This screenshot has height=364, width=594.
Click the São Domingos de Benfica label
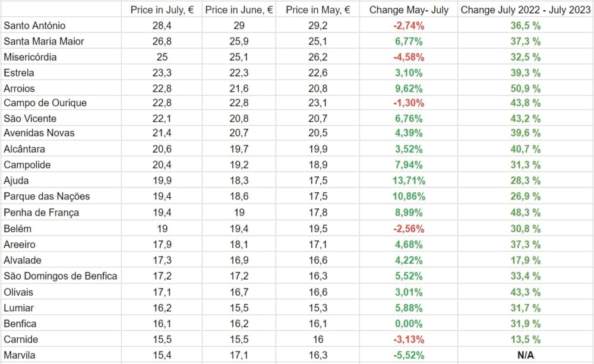[x=61, y=276]
